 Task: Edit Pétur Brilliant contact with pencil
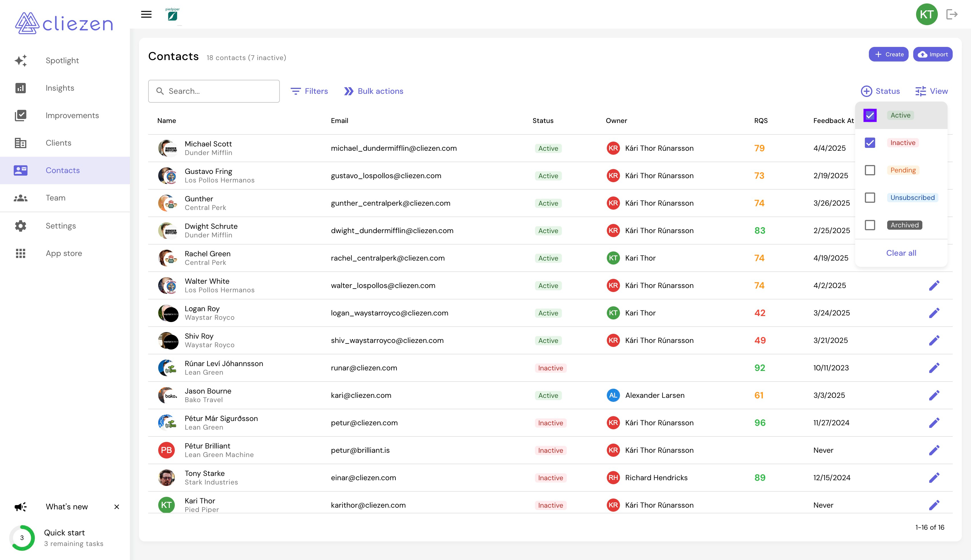934,450
